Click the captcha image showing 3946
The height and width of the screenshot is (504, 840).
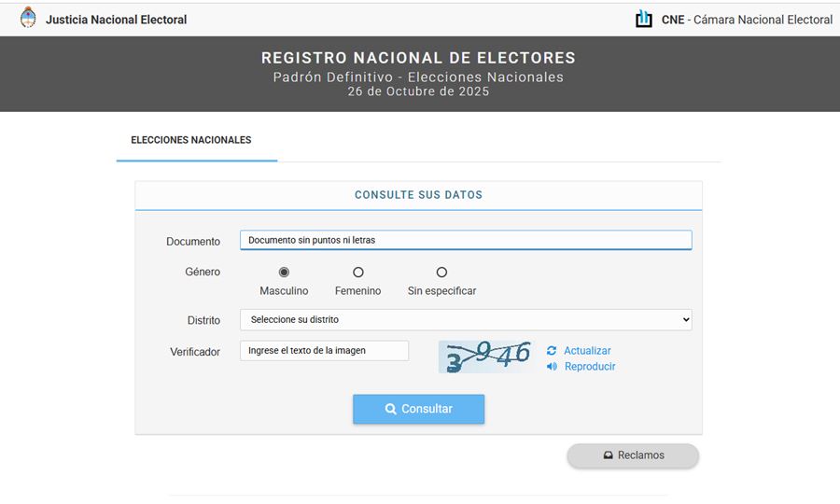pyautogui.click(x=486, y=357)
